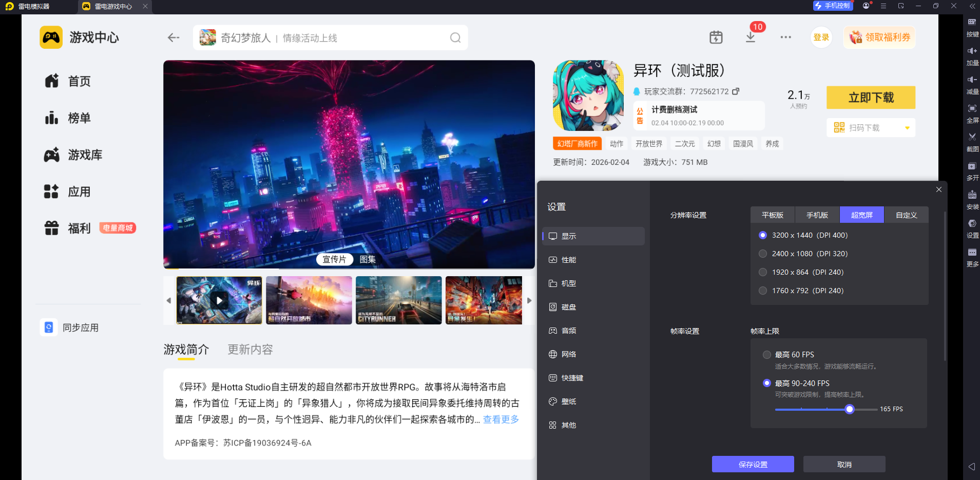Open the account icon in the title bar
The height and width of the screenshot is (480, 980).
(x=867, y=6)
